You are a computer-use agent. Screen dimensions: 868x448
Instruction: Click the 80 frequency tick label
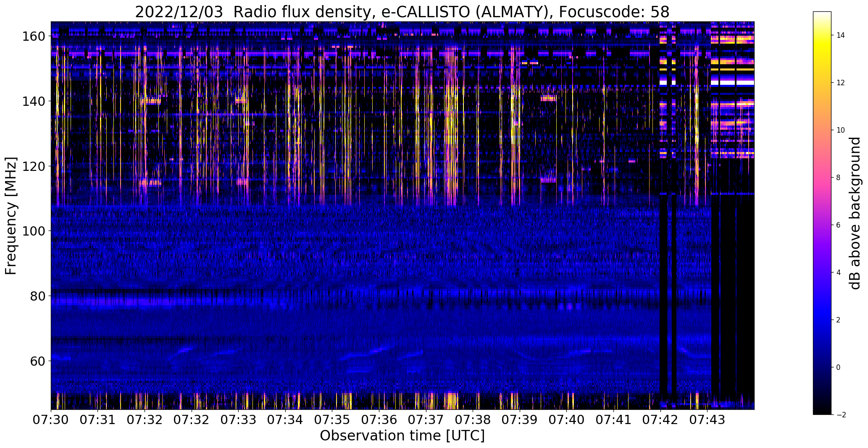[x=37, y=296]
